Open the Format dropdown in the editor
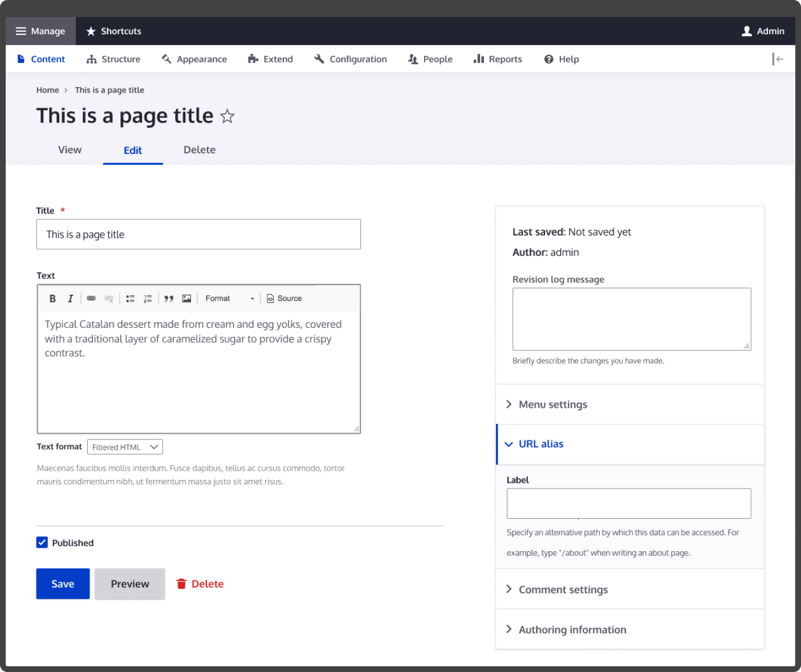801x672 pixels. coord(229,299)
